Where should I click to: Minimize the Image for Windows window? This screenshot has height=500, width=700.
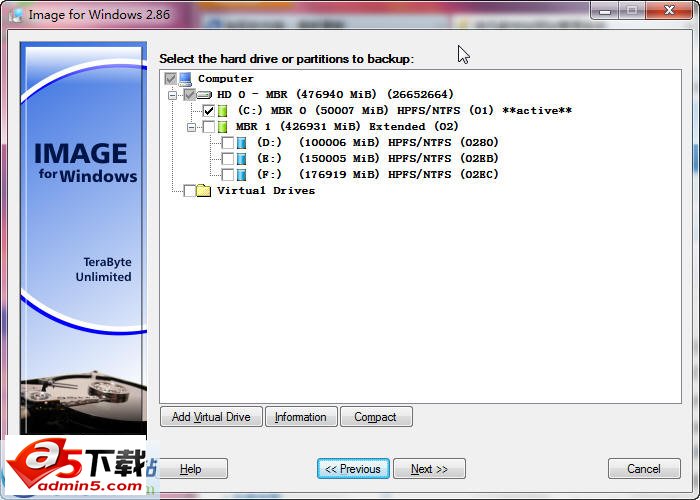click(x=605, y=10)
